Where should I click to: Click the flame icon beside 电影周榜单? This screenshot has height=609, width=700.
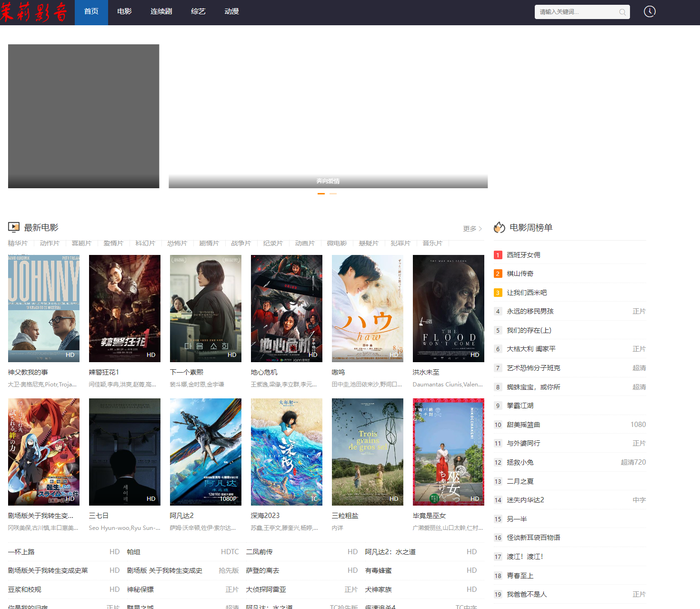[499, 227]
